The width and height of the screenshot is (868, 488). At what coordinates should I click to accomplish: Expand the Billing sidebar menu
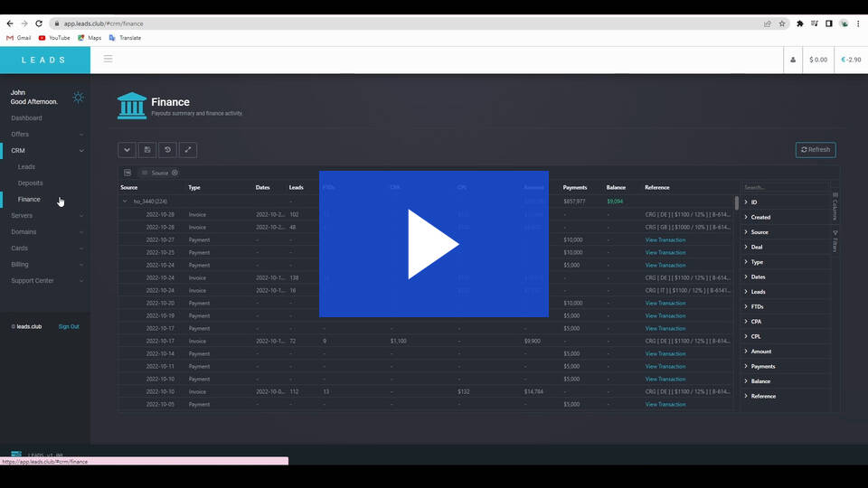pos(46,265)
